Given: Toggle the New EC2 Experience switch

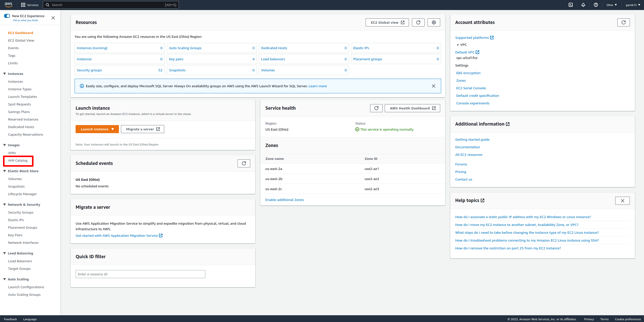Looking at the screenshot, I should click(7, 16).
